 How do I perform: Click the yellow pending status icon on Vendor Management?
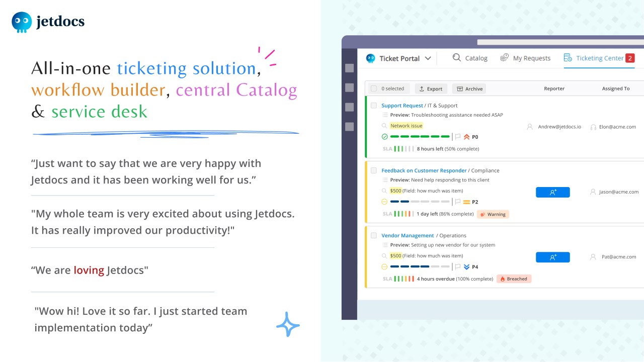(x=385, y=267)
